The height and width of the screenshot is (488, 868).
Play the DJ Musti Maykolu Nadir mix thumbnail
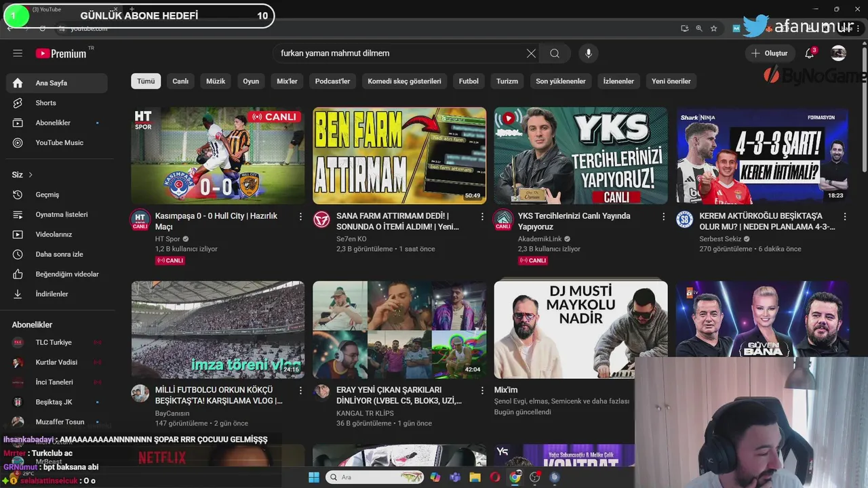(581, 329)
